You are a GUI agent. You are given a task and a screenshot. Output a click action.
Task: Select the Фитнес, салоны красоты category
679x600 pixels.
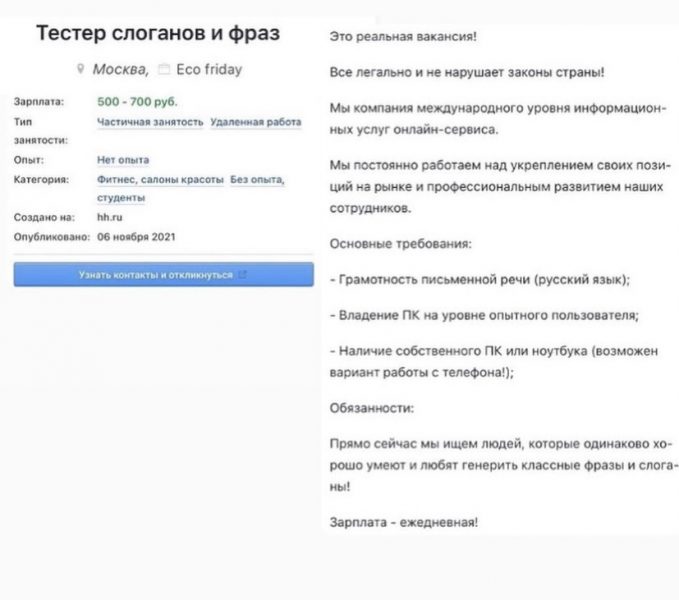[160, 179]
